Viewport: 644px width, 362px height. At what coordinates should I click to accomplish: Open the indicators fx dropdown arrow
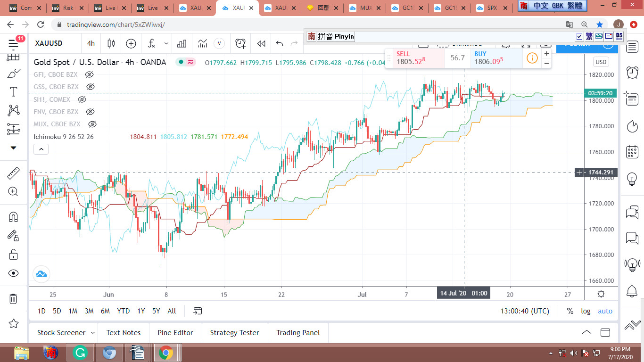166,43
